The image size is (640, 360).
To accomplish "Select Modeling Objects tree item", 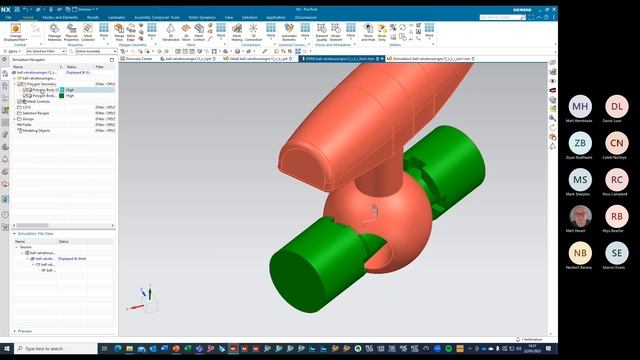I will click(36, 131).
